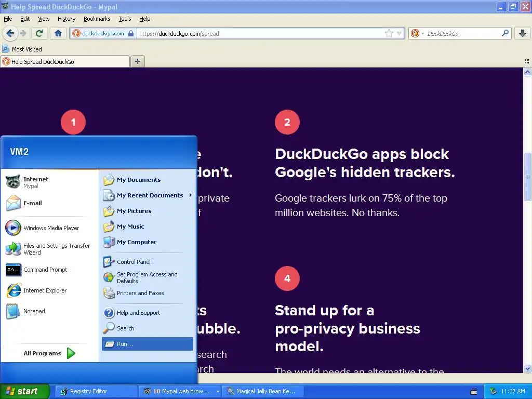The image size is (532, 399).
Task: Reload the page with refresh icon
Action: [39, 33]
